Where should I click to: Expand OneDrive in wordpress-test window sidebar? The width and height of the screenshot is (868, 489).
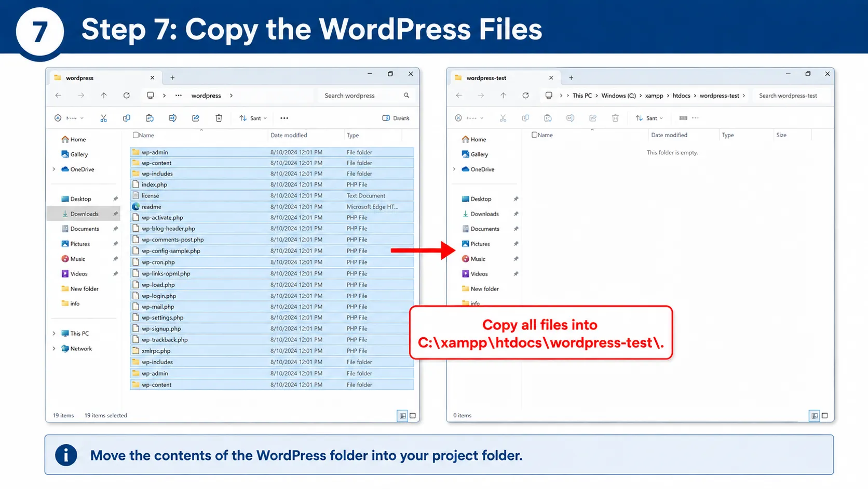454,169
